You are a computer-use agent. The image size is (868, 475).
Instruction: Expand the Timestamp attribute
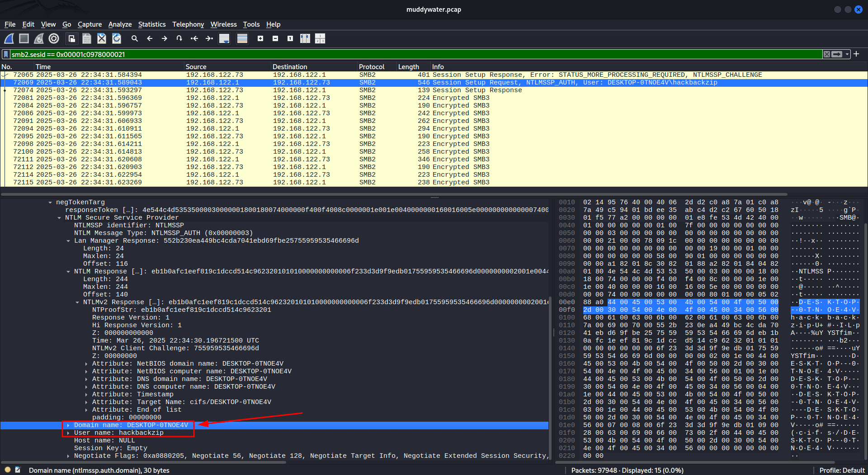point(86,395)
